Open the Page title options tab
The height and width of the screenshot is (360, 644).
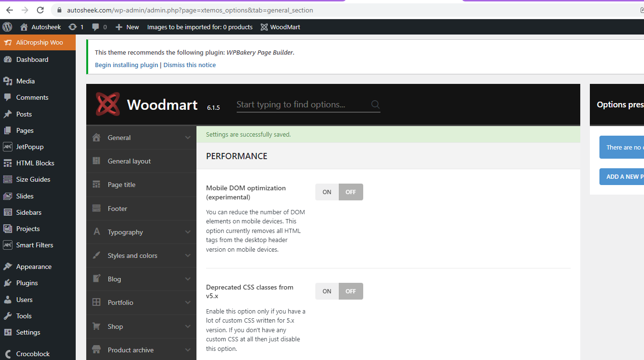[x=141, y=185]
